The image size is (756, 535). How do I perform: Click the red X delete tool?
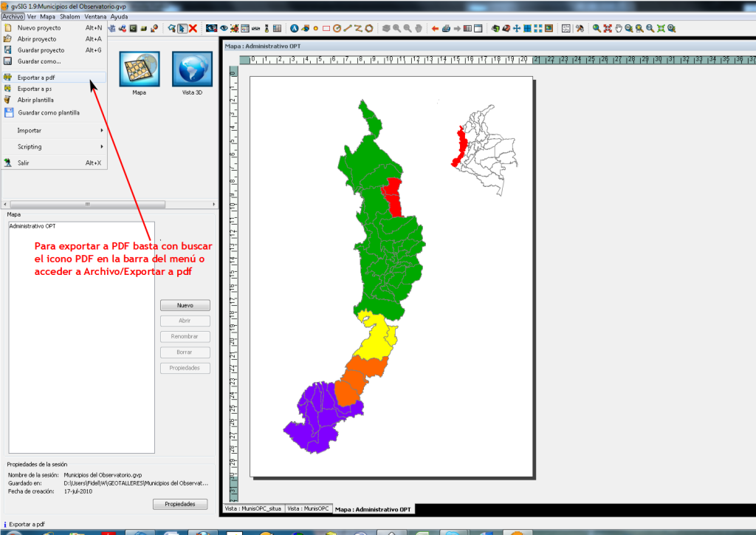[x=193, y=27]
